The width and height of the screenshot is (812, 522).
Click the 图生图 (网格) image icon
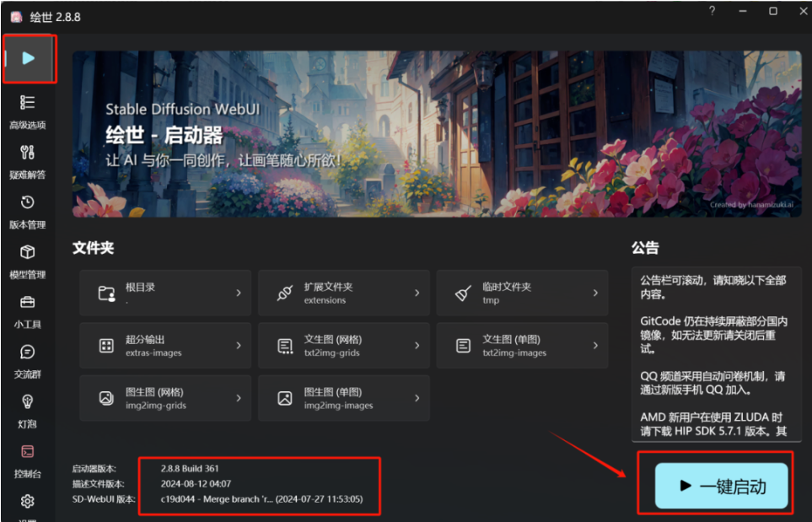pyautogui.click(x=107, y=398)
